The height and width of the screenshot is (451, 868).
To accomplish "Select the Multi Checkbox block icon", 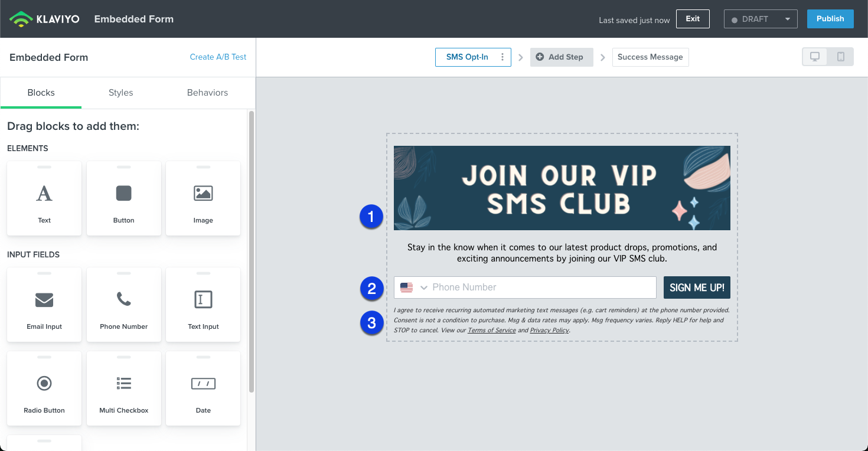I will click(123, 384).
